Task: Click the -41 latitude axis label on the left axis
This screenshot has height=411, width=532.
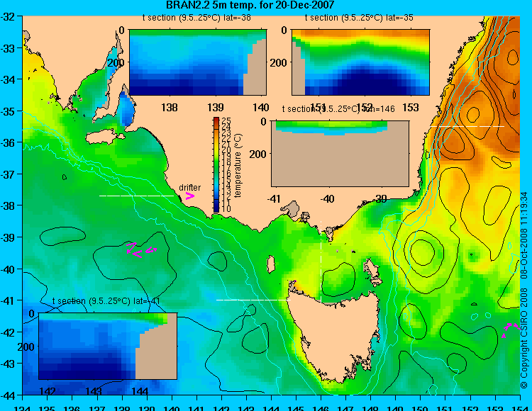Action: click(x=8, y=300)
